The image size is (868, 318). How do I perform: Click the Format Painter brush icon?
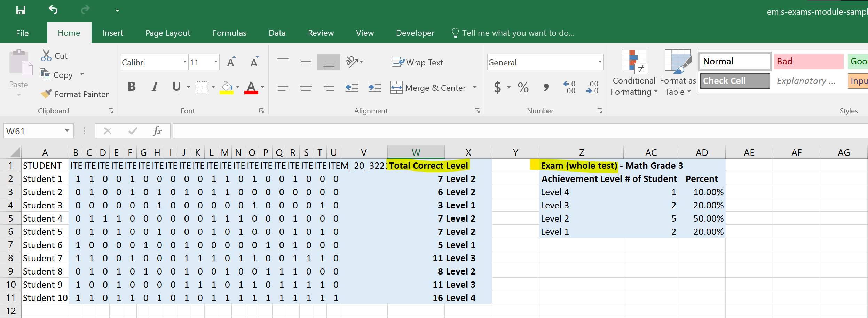[46, 94]
